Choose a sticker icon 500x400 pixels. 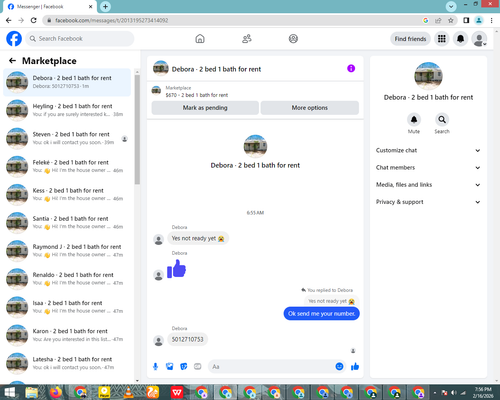(184, 367)
